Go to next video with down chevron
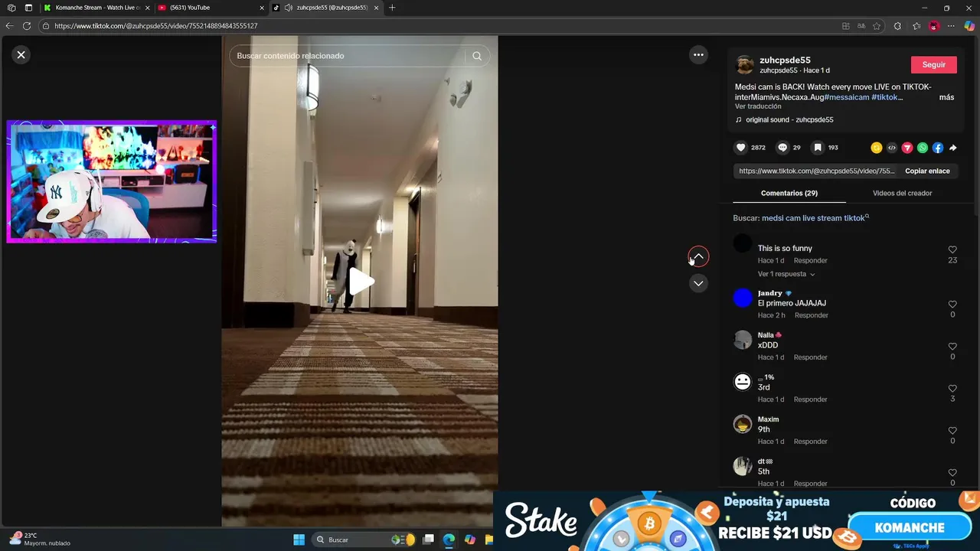Viewport: 980px width, 551px height. click(698, 283)
